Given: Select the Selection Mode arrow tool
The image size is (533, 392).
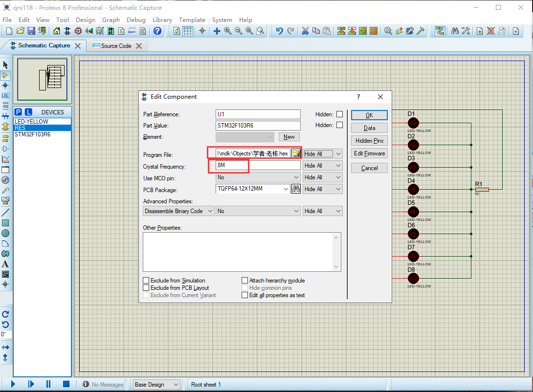Looking at the screenshot, I should pos(5,65).
